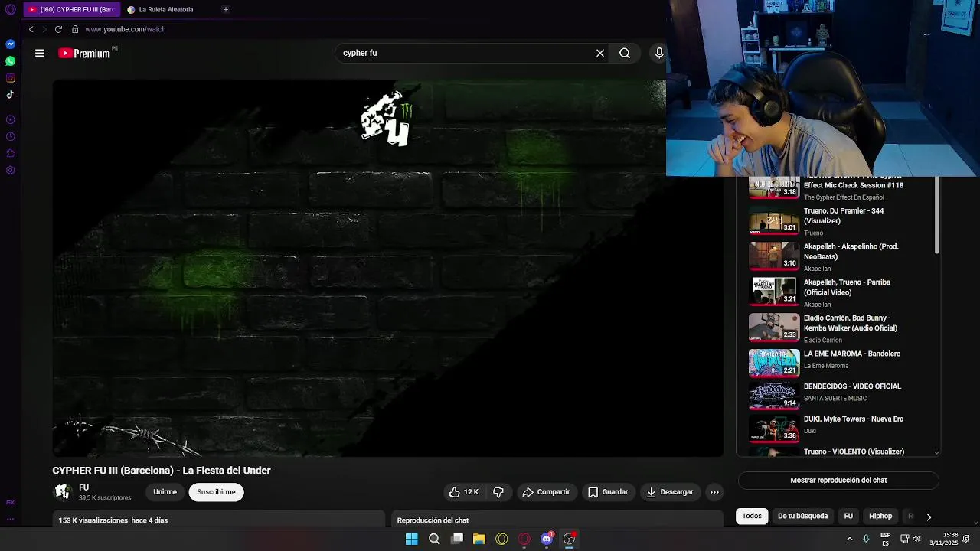Switch to La Ruleta Aleatoria tab
This screenshot has height=551, width=980.
(x=165, y=10)
